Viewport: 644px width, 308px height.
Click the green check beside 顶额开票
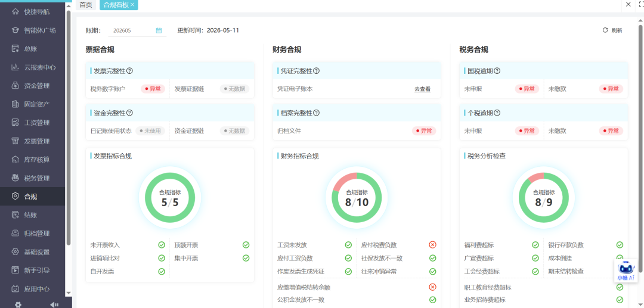click(x=246, y=245)
